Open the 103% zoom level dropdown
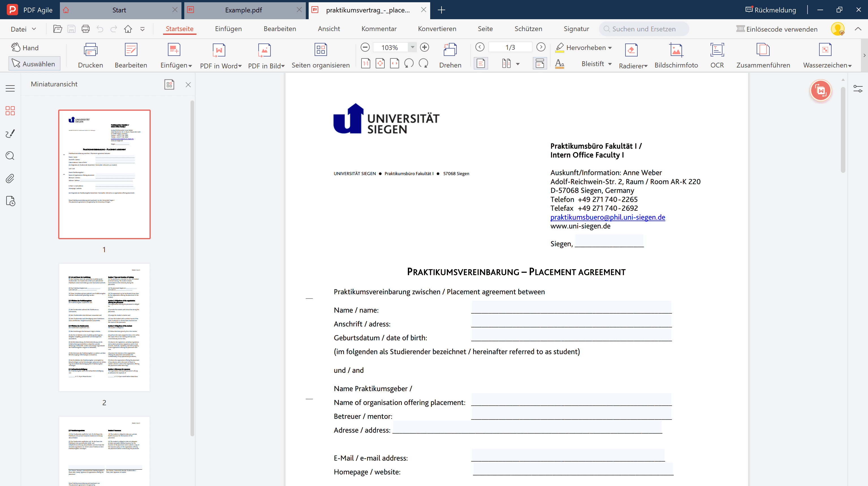The image size is (868, 486). [x=412, y=47]
